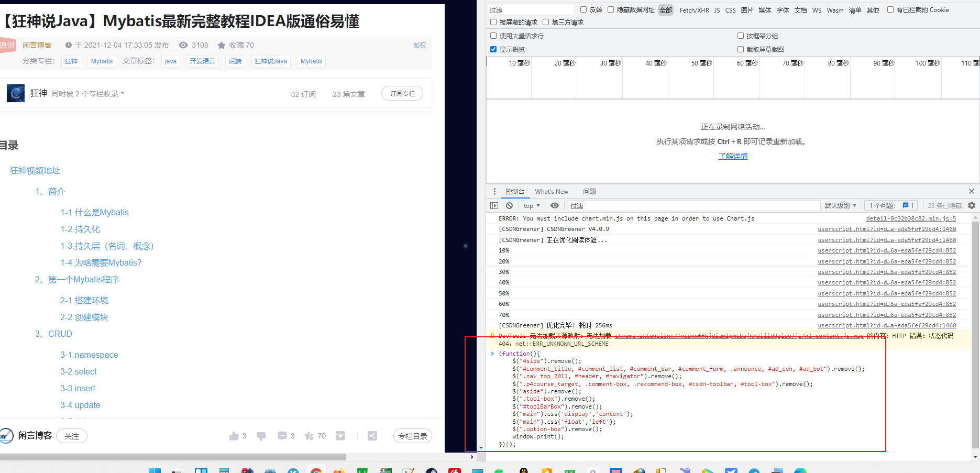Close the console drawer with X

coord(972,191)
